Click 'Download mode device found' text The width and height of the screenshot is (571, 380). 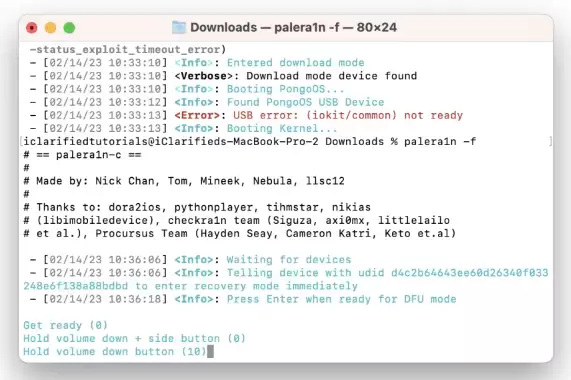click(331, 76)
